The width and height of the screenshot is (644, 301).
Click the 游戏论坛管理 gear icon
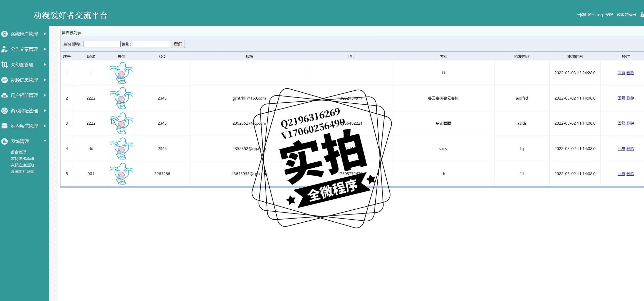(x=4, y=111)
